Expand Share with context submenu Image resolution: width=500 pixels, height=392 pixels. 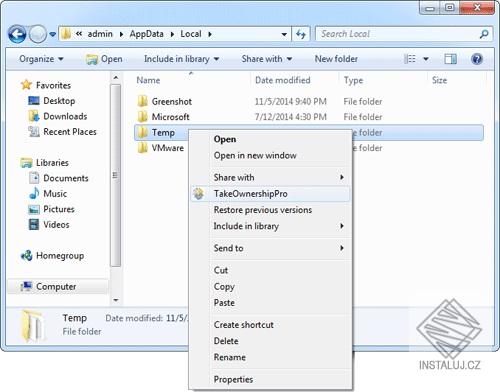pyautogui.click(x=271, y=177)
